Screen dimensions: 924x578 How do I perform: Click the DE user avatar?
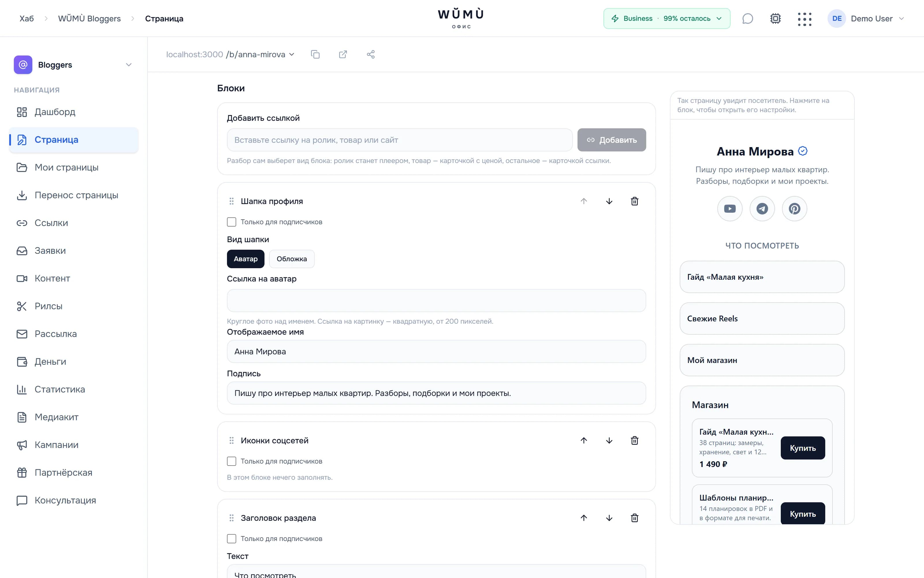coord(837,18)
